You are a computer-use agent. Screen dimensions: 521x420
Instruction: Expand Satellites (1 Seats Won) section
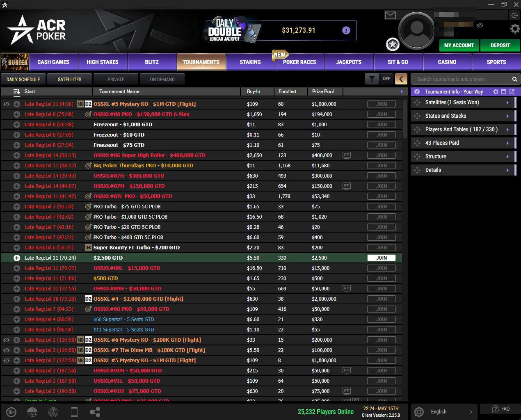(463, 103)
